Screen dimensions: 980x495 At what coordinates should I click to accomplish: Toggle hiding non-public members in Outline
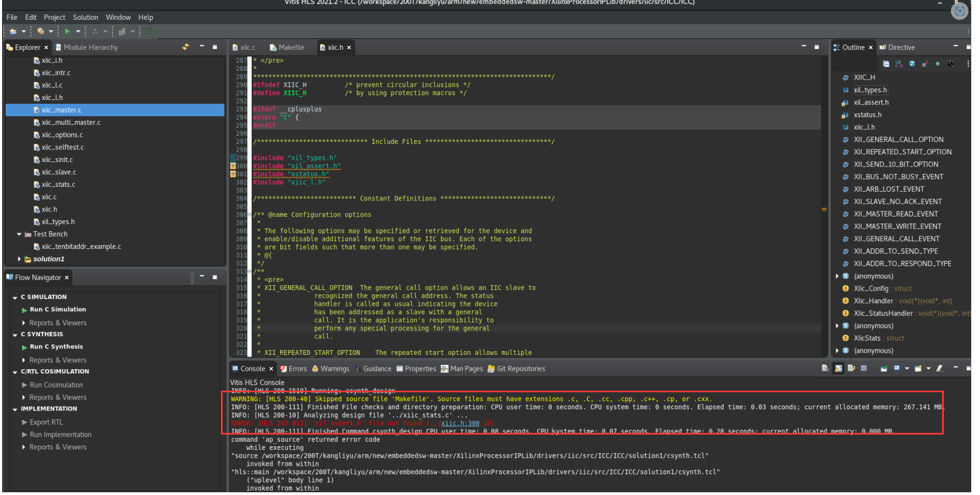[x=938, y=64]
